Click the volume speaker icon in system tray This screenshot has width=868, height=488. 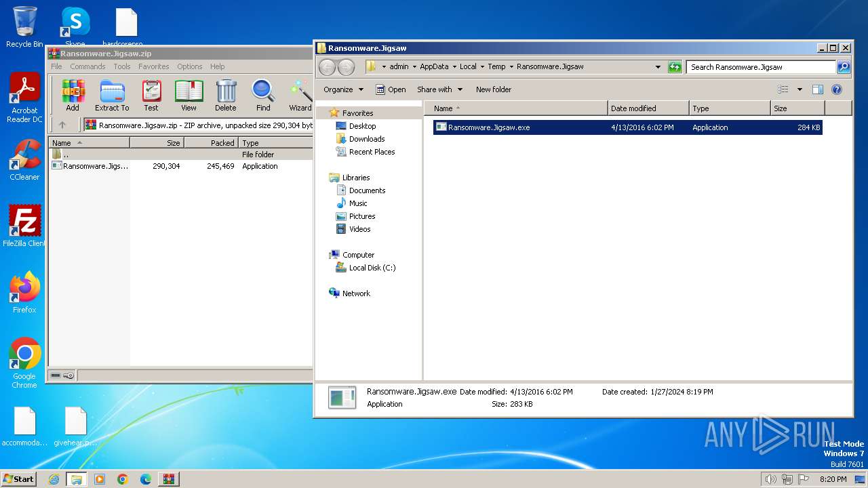point(770,479)
